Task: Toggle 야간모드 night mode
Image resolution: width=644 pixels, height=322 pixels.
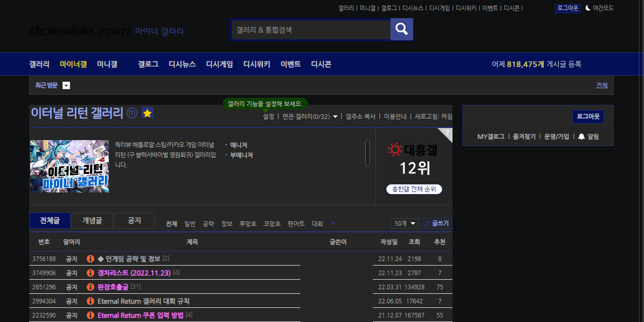Action: 600,8
